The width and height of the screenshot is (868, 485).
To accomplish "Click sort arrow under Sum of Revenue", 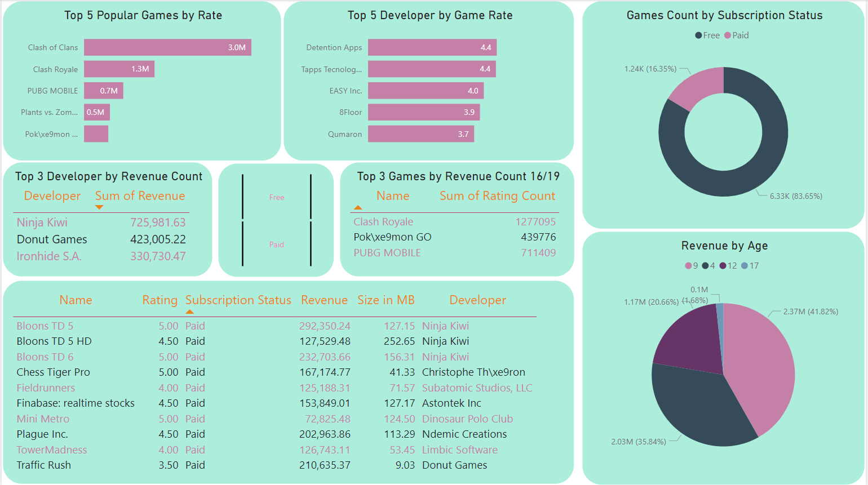I will coord(99,207).
